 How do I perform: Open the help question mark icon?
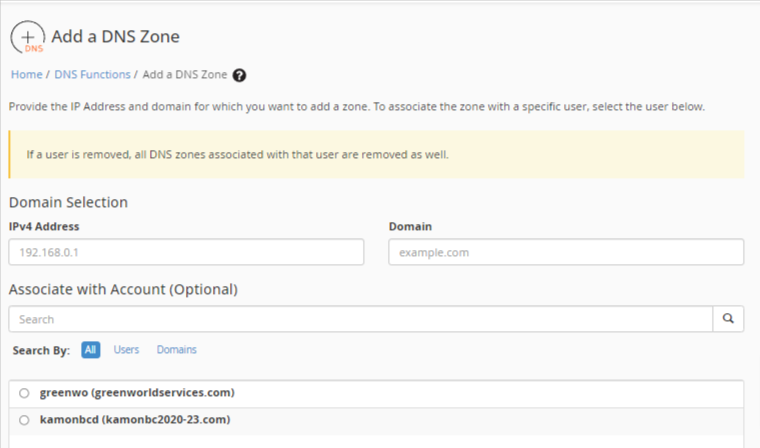click(239, 75)
